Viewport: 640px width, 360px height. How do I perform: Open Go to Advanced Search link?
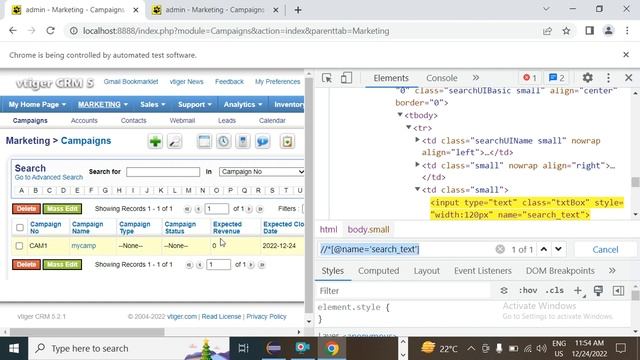tap(49, 177)
